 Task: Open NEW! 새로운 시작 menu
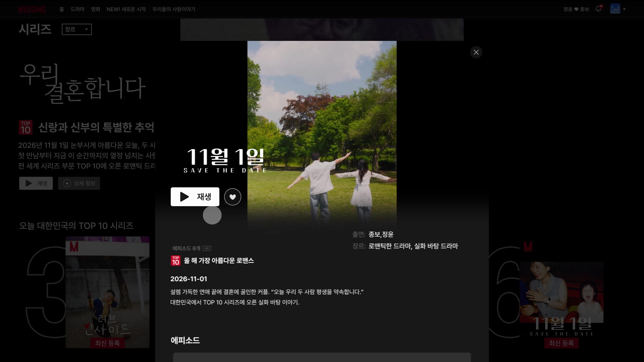pyautogui.click(x=126, y=9)
